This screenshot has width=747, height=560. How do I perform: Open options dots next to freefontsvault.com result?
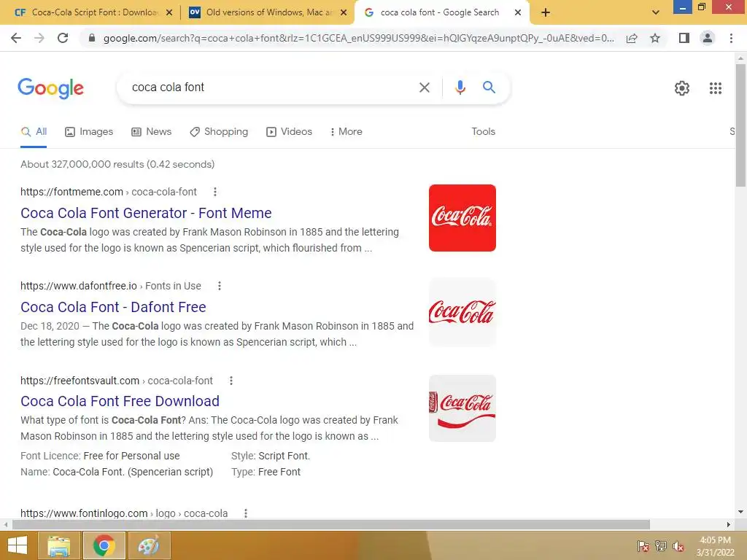tap(231, 381)
